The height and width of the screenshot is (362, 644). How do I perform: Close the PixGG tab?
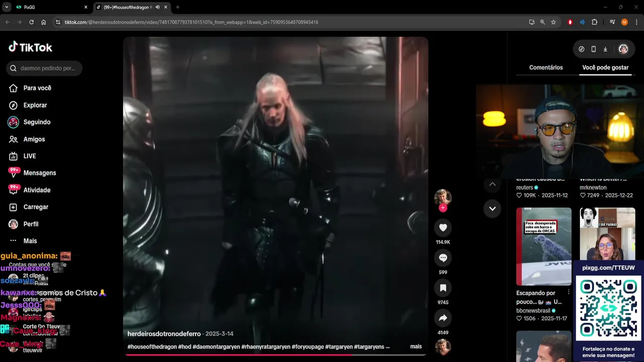coord(86,7)
